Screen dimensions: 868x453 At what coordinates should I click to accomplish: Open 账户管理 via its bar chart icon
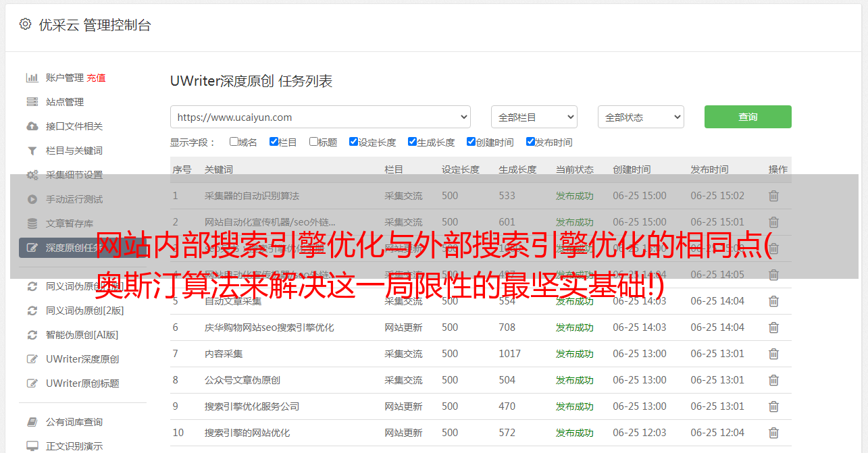click(x=32, y=78)
